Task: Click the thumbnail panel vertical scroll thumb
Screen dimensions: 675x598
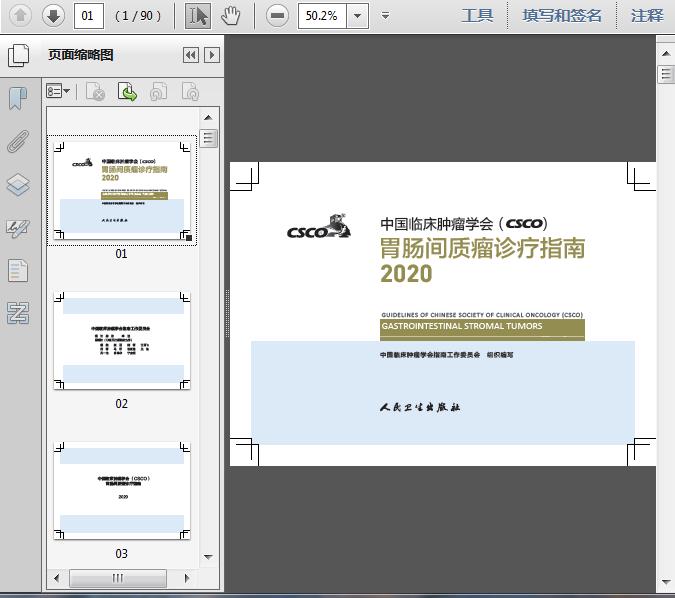Action: click(x=208, y=138)
